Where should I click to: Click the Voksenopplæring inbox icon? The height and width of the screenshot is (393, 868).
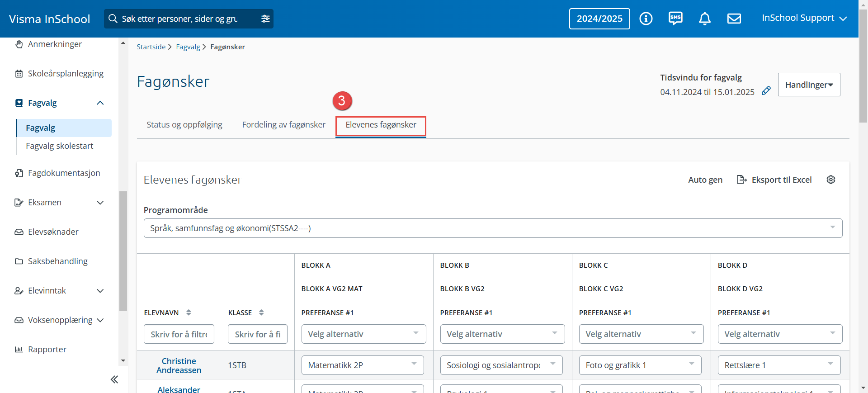click(19, 320)
